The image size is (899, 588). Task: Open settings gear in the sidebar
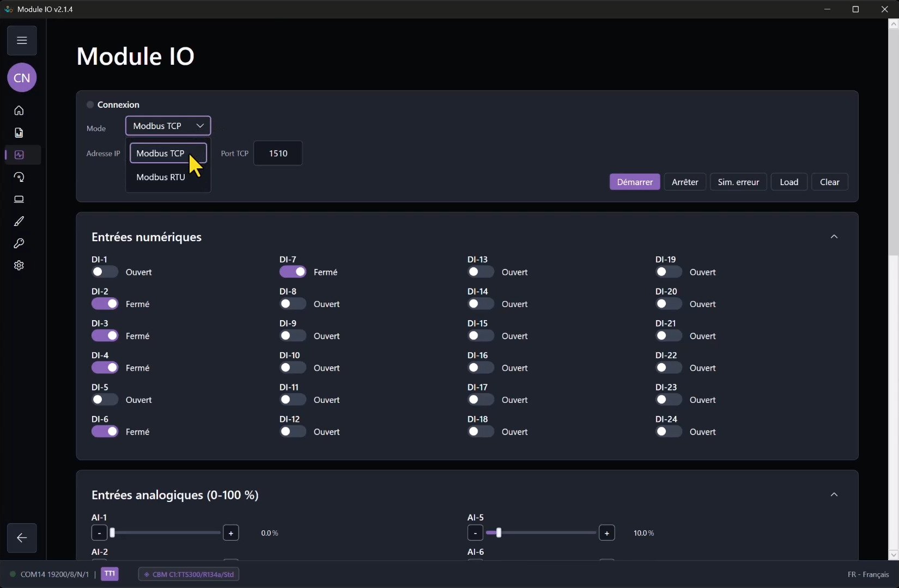(19, 266)
